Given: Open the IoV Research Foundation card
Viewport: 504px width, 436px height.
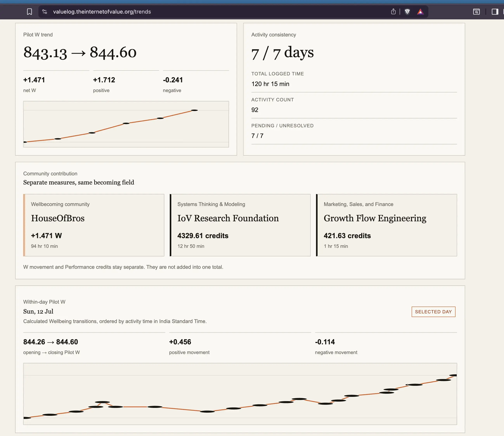Looking at the screenshot, I should 240,225.
